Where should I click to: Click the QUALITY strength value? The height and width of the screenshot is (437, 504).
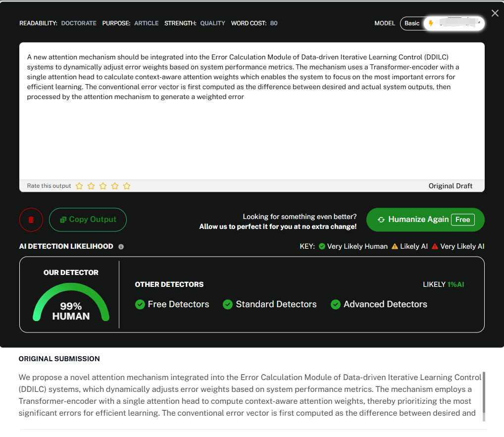click(212, 23)
